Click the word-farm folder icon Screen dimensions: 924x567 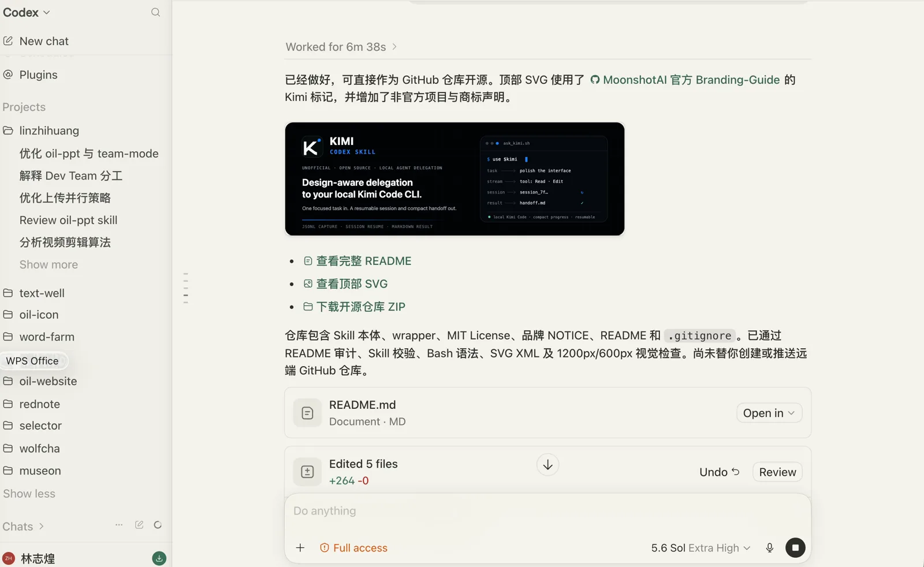click(8, 337)
